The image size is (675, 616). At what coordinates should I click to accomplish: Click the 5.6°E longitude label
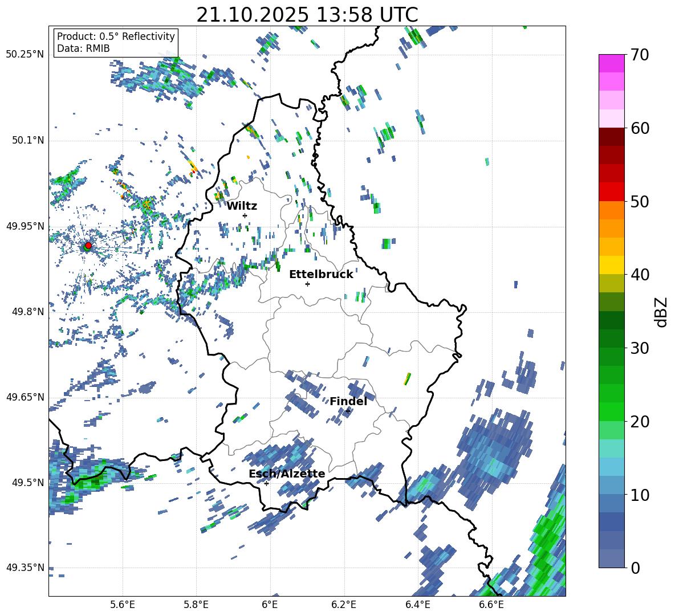coord(122,605)
